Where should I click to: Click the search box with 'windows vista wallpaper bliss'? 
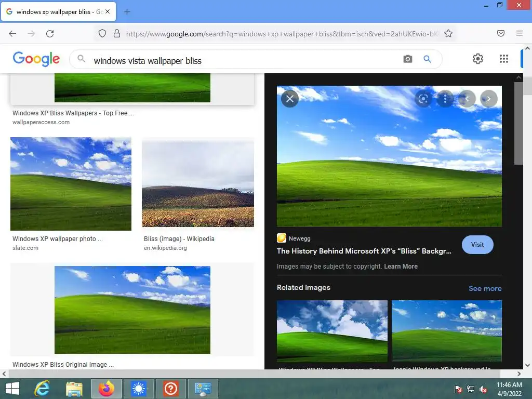click(x=256, y=59)
